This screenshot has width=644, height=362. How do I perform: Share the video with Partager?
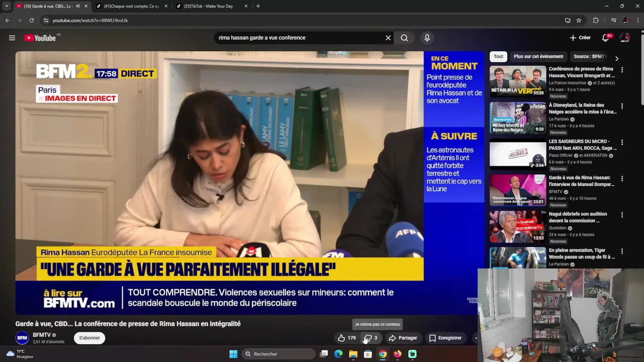(403, 338)
